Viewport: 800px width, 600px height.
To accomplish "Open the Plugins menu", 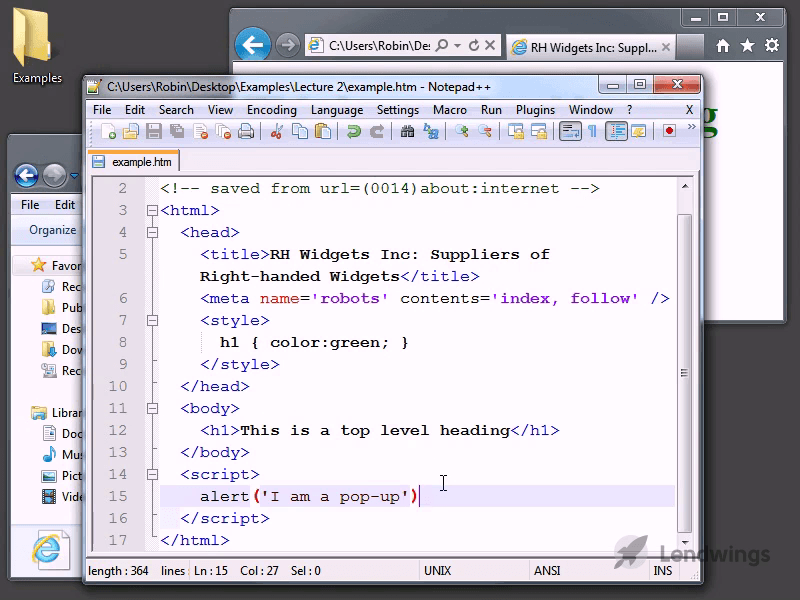I will click(x=535, y=110).
